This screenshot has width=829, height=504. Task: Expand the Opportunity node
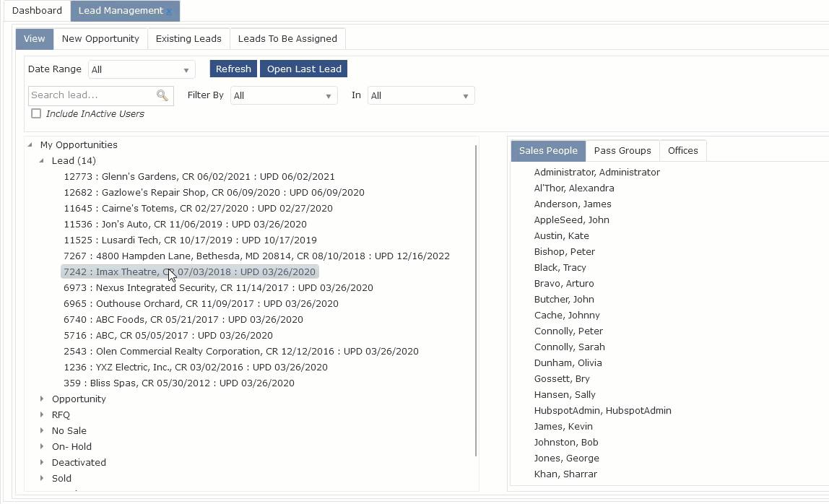[x=42, y=399]
